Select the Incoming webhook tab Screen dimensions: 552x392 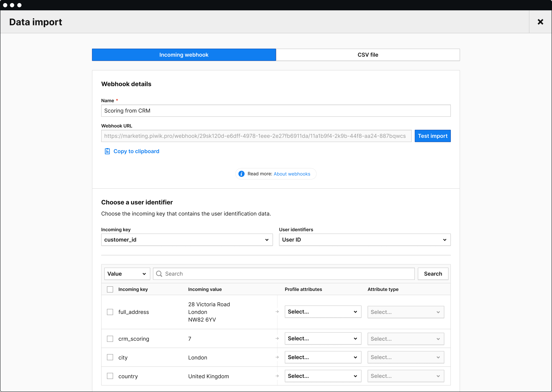click(x=184, y=55)
